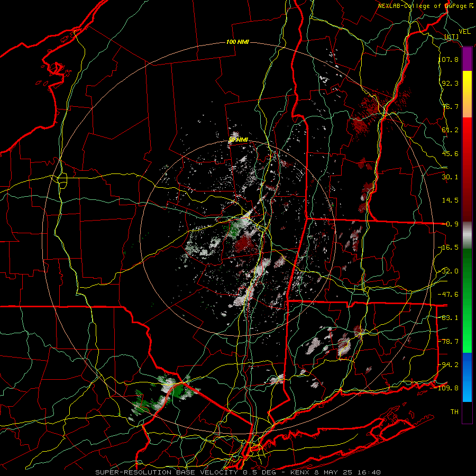
Task: Select the -47.6 scale value
Action: point(448,295)
